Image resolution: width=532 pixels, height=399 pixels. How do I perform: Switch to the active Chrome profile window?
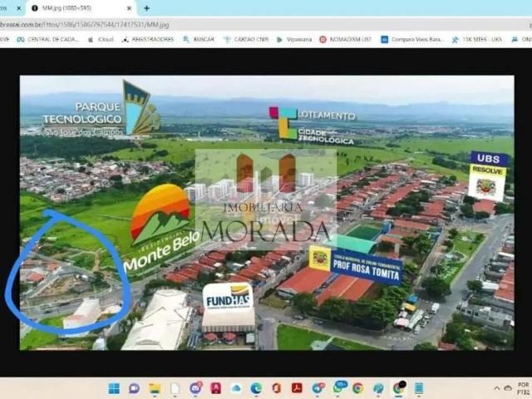point(399,388)
